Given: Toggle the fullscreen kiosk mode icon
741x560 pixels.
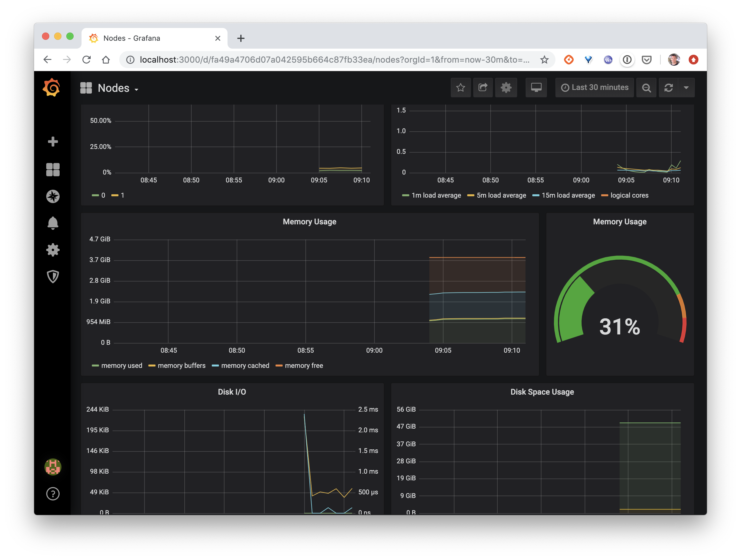Looking at the screenshot, I should pos(536,87).
